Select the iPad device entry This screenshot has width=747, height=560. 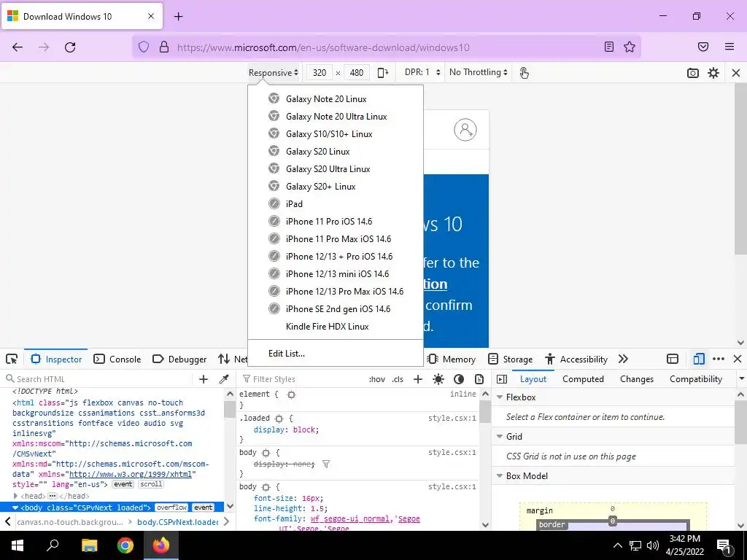pyautogui.click(x=336, y=204)
